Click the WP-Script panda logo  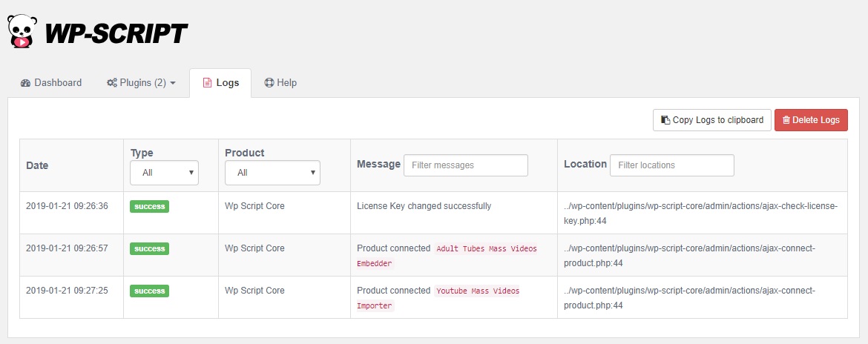[x=22, y=31]
